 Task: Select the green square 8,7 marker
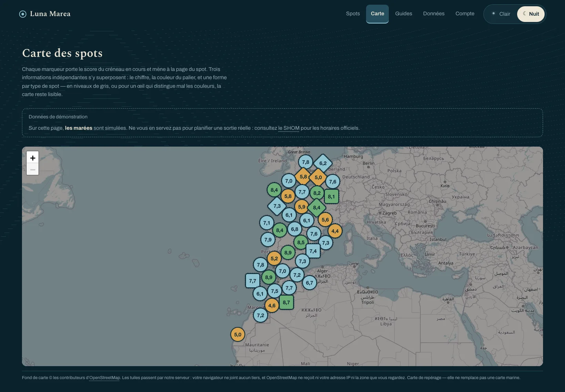tap(286, 302)
